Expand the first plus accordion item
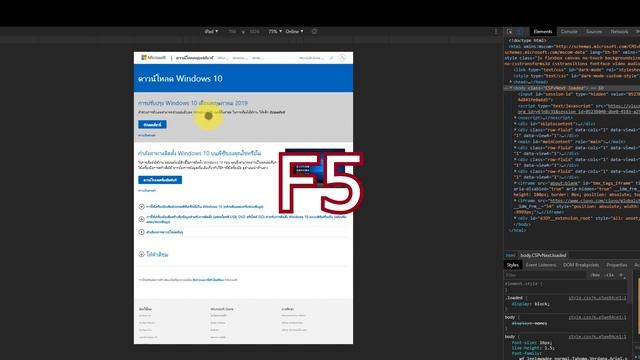The width and height of the screenshot is (640, 360). 142,207
